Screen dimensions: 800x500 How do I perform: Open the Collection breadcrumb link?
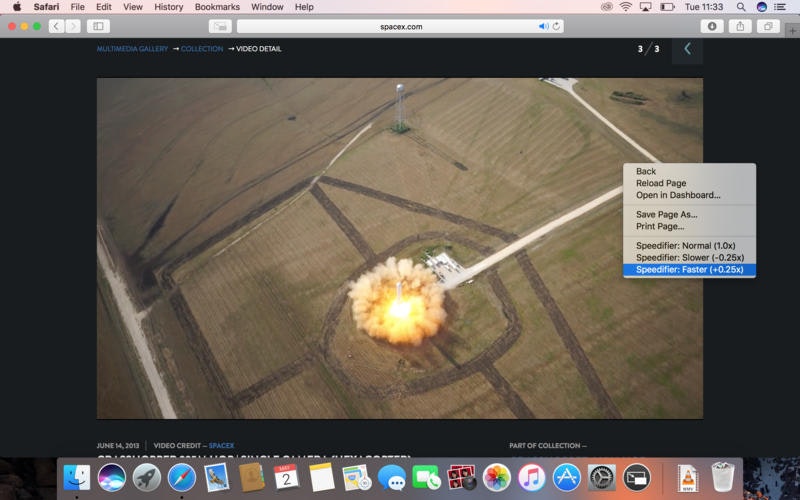click(x=202, y=48)
